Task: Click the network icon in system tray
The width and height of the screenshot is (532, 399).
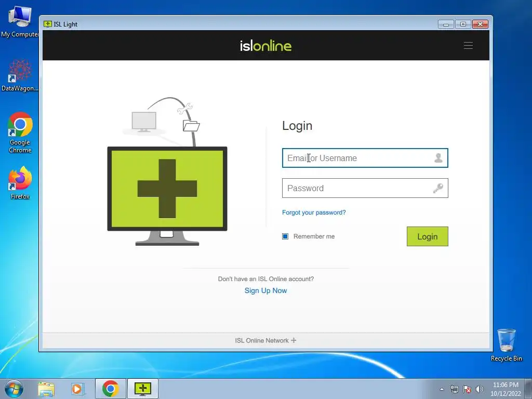Action: point(454,389)
